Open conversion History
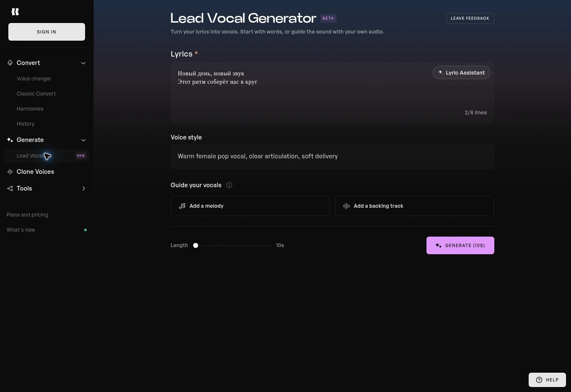Screen dimensions: 571x392 pos(26,124)
